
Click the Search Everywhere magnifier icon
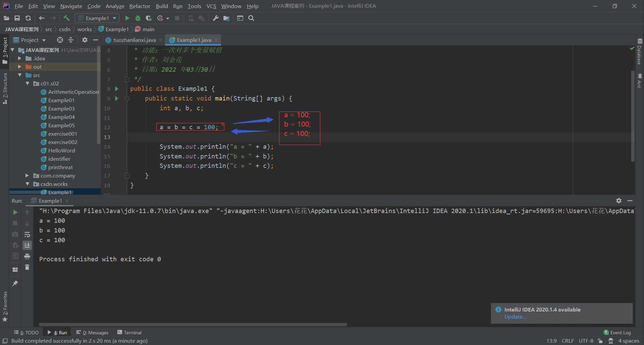click(251, 18)
